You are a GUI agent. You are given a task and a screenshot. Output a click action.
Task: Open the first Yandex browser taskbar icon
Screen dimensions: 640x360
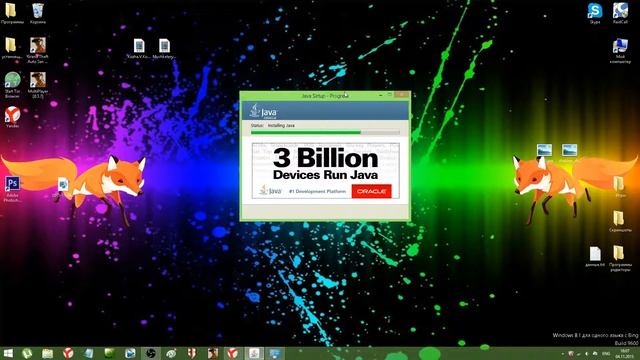pos(68,353)
